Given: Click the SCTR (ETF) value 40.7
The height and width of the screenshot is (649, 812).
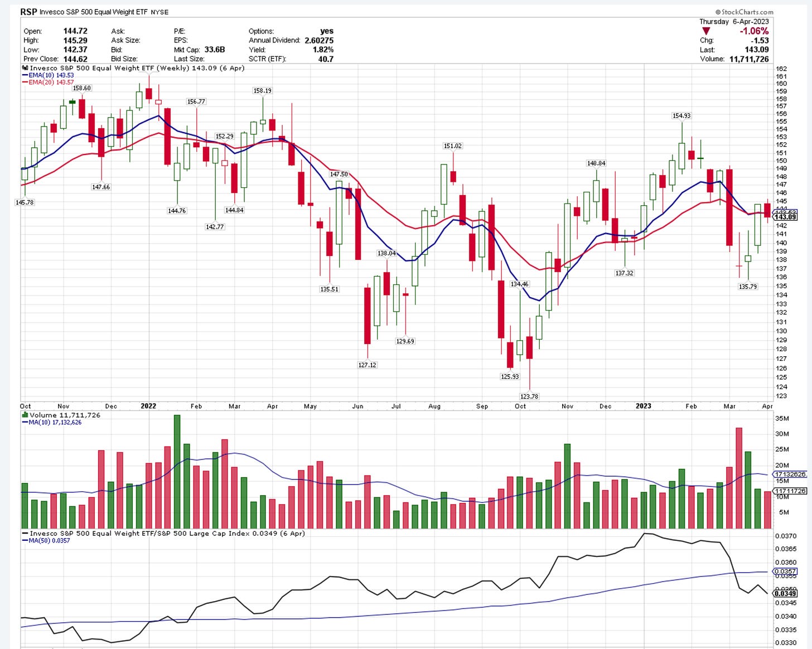Looking at the screenshot, I should (326, 59).
